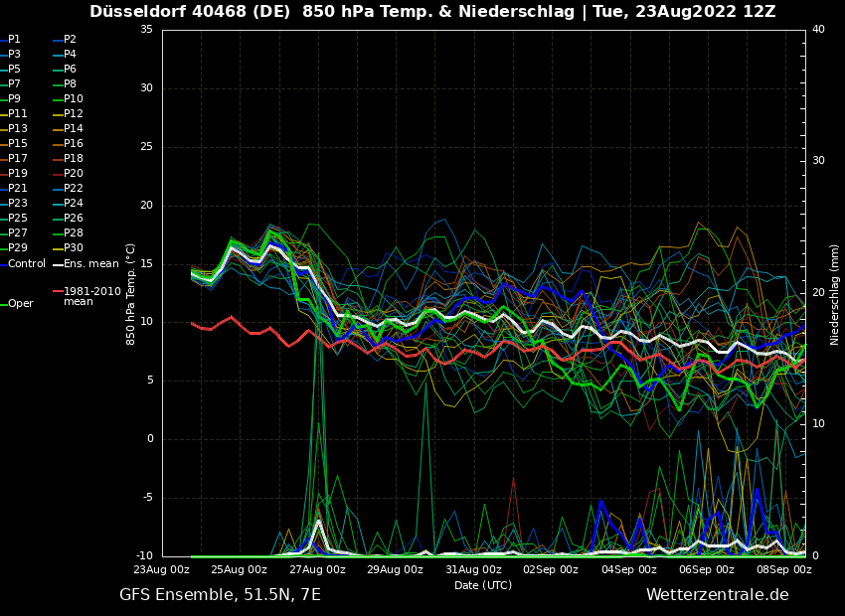Click the Oper legend entry
The image size is (845, 616).
pos(20,304)
